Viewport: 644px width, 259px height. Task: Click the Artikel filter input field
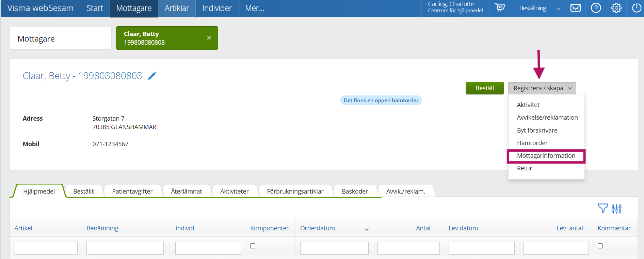[46, 248]
